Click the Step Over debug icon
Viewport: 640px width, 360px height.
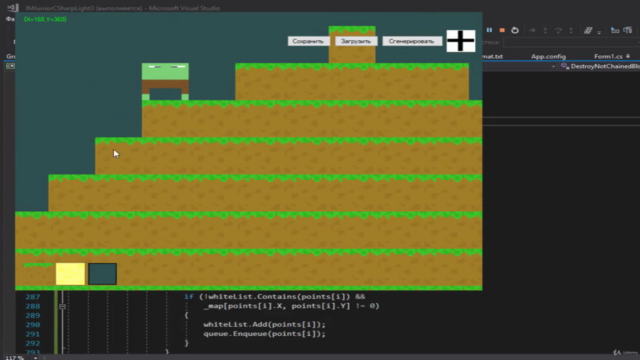click(x=558, y=30)
